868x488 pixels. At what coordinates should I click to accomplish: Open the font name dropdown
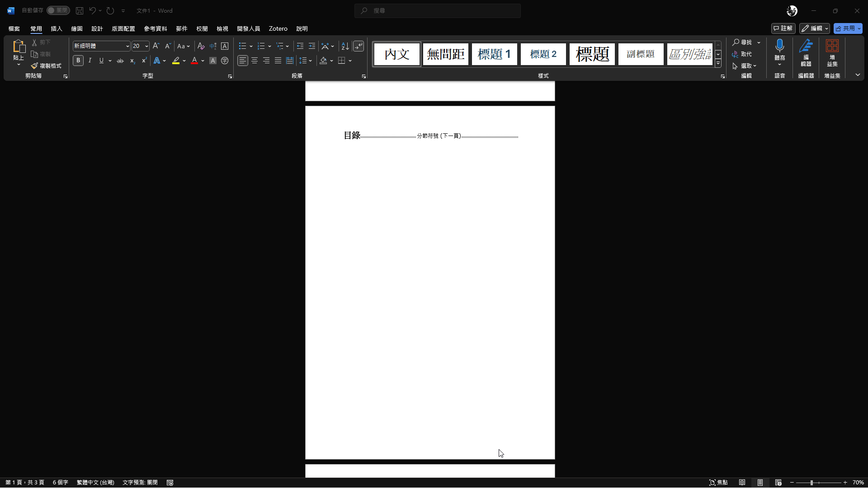coord(127,46)
